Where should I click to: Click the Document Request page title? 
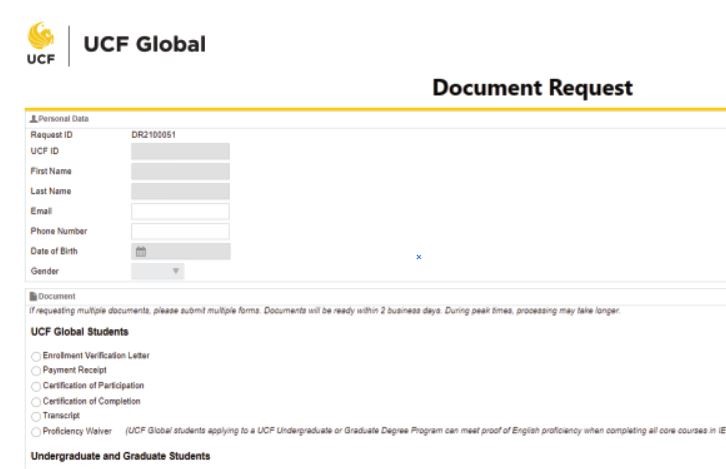click(x=532, y=88)
